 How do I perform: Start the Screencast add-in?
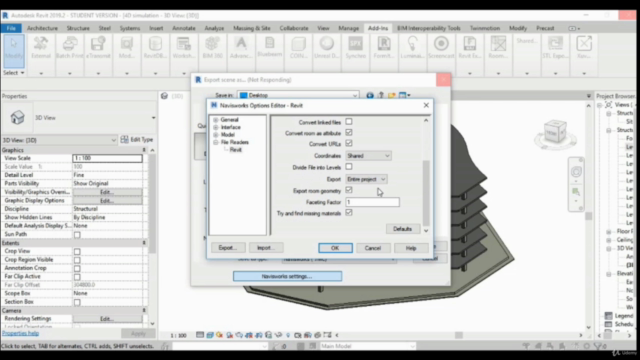click(441, 47)
